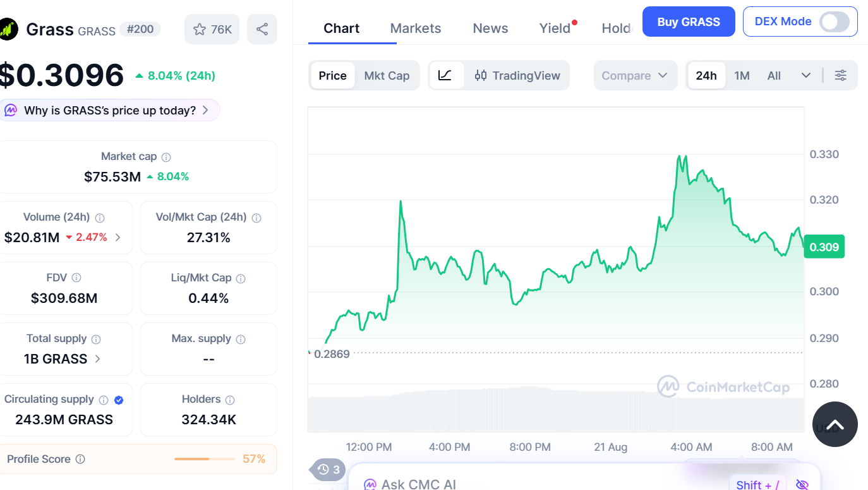The width and height of the screenshot is (868, 490).
Task: Switch to the News tab
Action: tap(490, 28)
